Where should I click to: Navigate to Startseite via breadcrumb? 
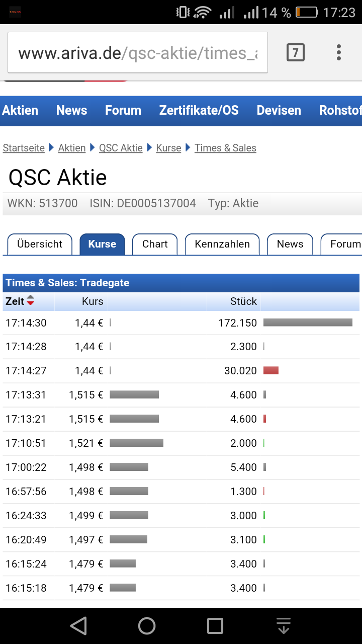pos(24,148)
